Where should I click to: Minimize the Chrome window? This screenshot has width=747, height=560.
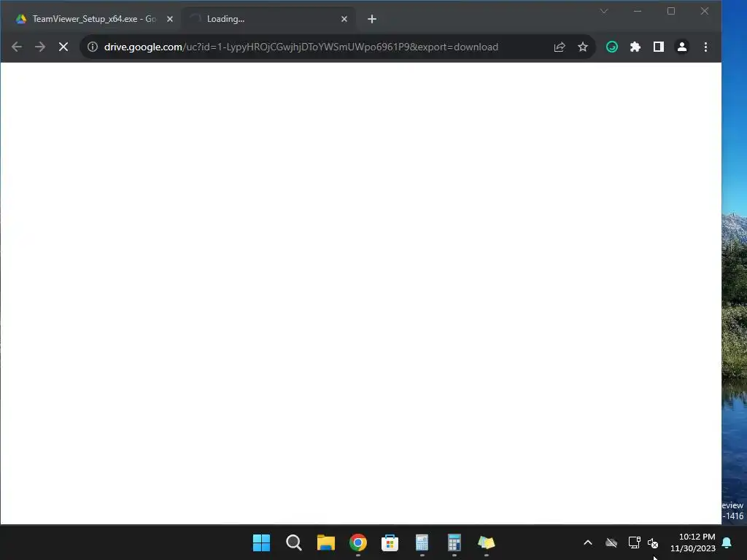(638, 11)
